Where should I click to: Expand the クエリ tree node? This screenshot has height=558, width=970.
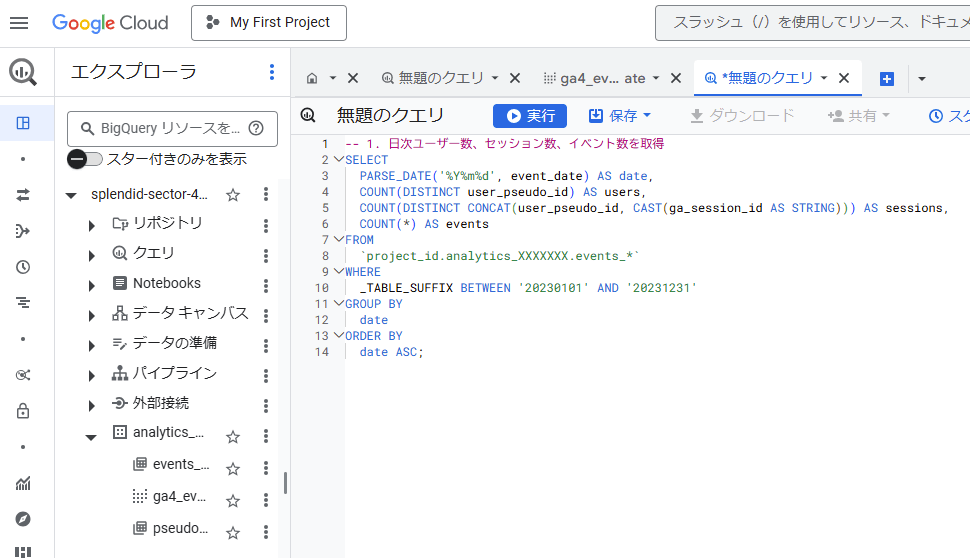point(92,255)
